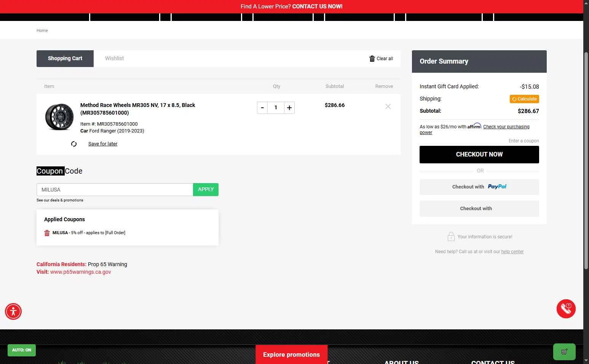Apply coupon with the green APPLY button

point(206,190)
